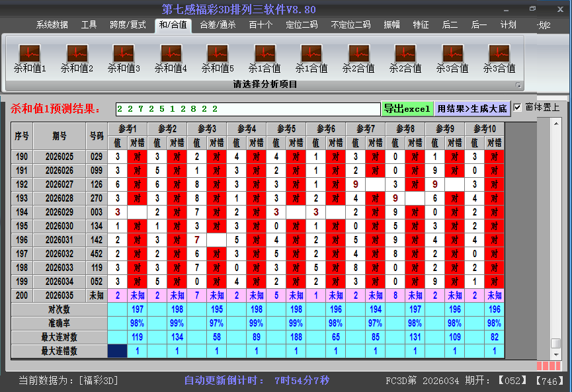Select the 杀和值2 chart icon
This screenshot has width=572, height=392.
click(77, 54)
